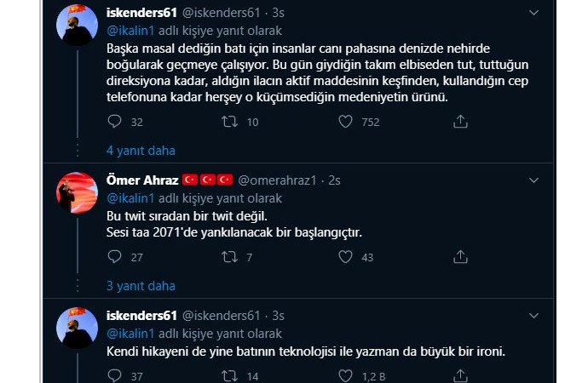The image size is (588, 383).
Task: Retweet Ömer Ahraz's tweet
Action: [x=229, y=257]
